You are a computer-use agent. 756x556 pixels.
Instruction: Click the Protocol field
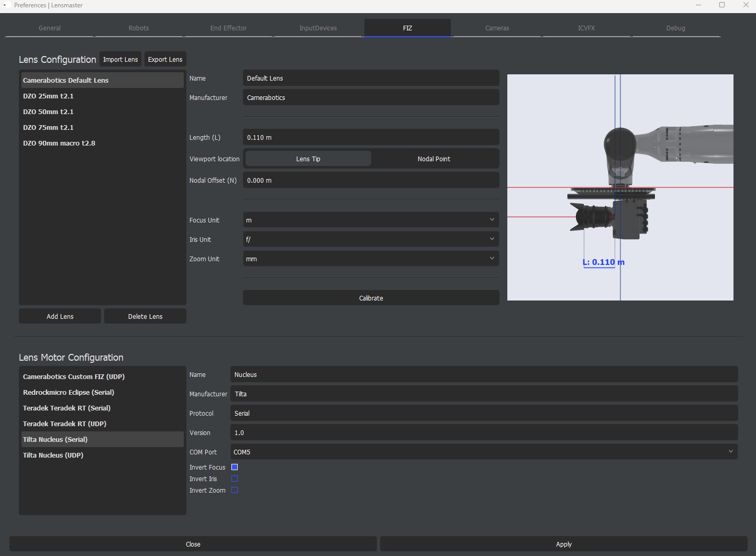point(484,413)
